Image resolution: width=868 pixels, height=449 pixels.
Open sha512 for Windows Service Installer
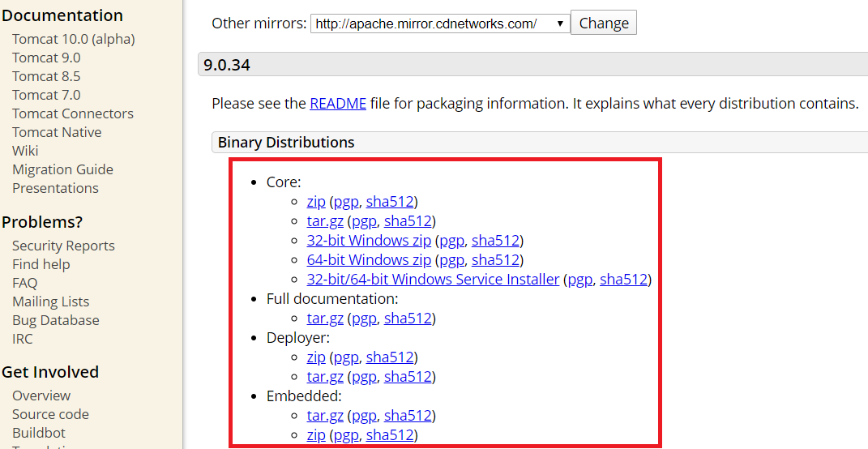[x=624, y=280]
